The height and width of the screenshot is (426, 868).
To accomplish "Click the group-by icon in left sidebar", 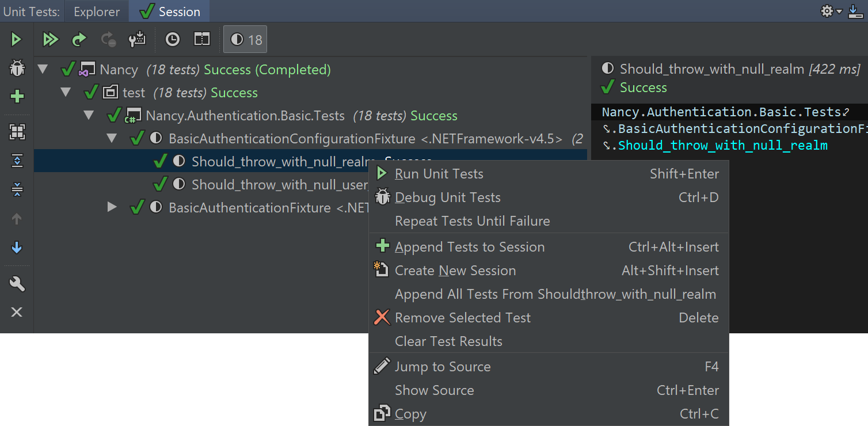I will click(17, 132).
